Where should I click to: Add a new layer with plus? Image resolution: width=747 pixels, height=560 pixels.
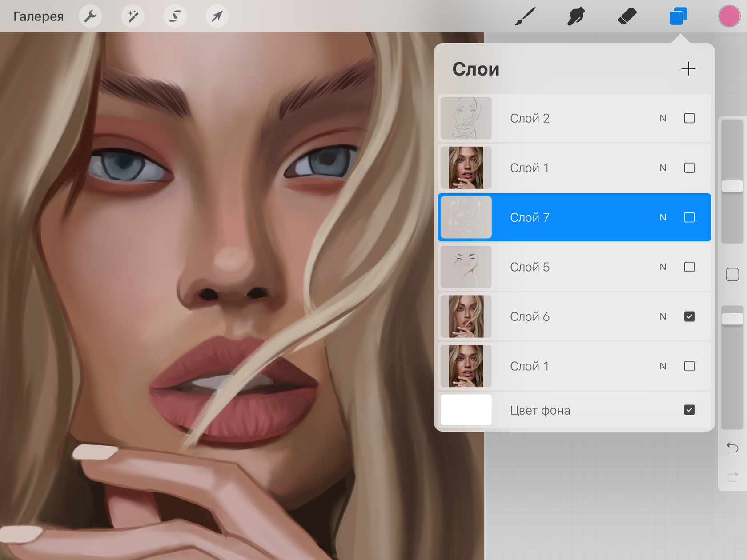pyautogui.click(x=688, y=69)
